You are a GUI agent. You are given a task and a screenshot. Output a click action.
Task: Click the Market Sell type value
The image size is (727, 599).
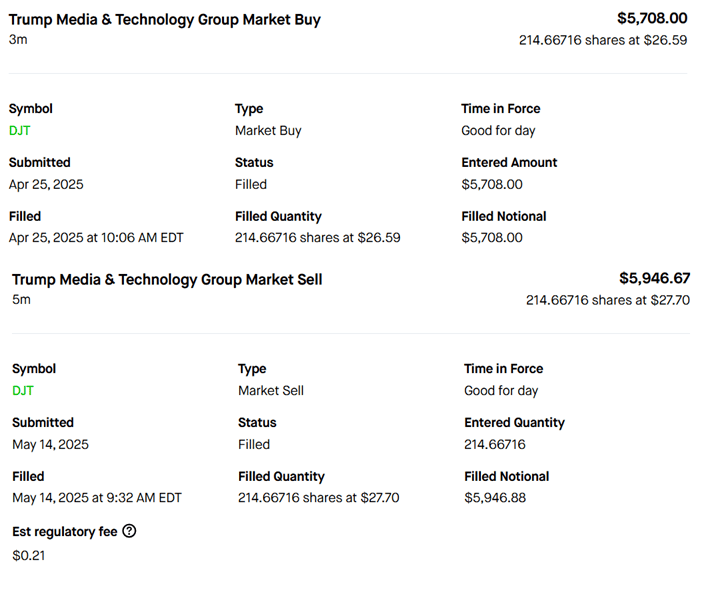pyautogui.click(x=271, y=391)
